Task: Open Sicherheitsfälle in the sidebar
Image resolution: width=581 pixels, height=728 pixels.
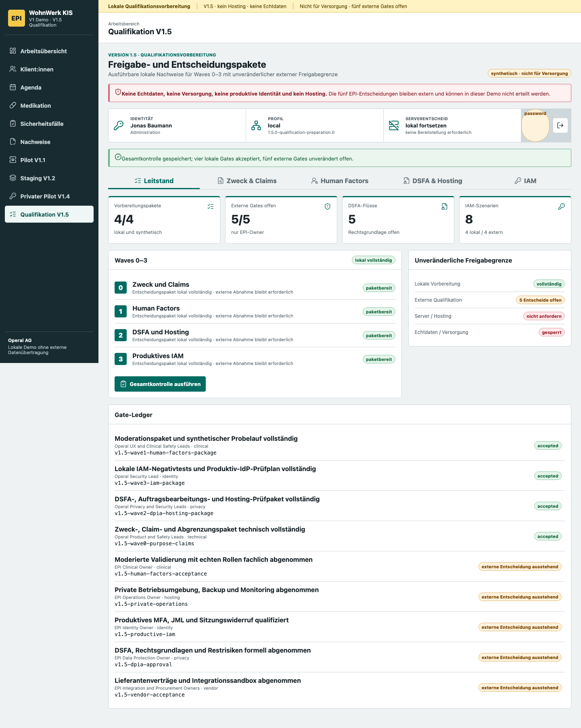Action: (49, 124)
